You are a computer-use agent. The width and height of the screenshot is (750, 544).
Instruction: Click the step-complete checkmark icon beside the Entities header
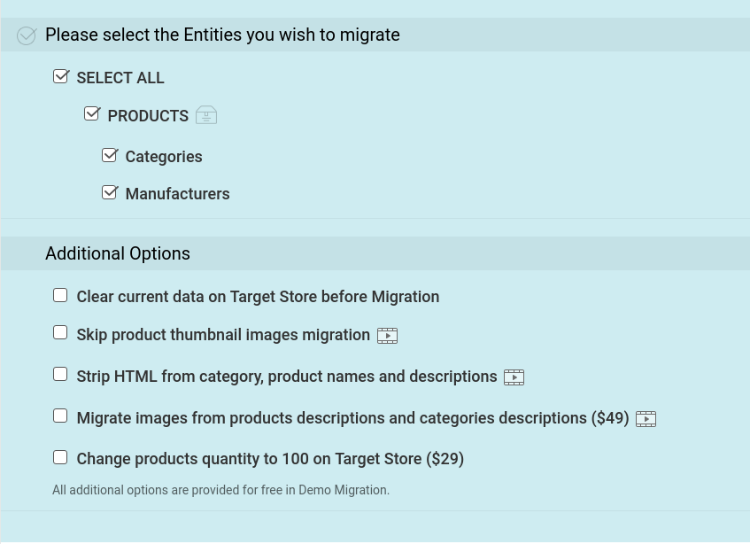26,35
